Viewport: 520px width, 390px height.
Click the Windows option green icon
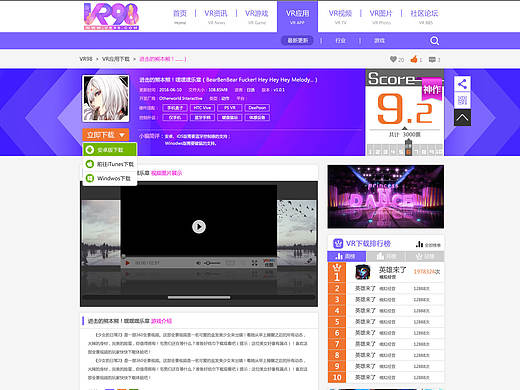(89, 178)
